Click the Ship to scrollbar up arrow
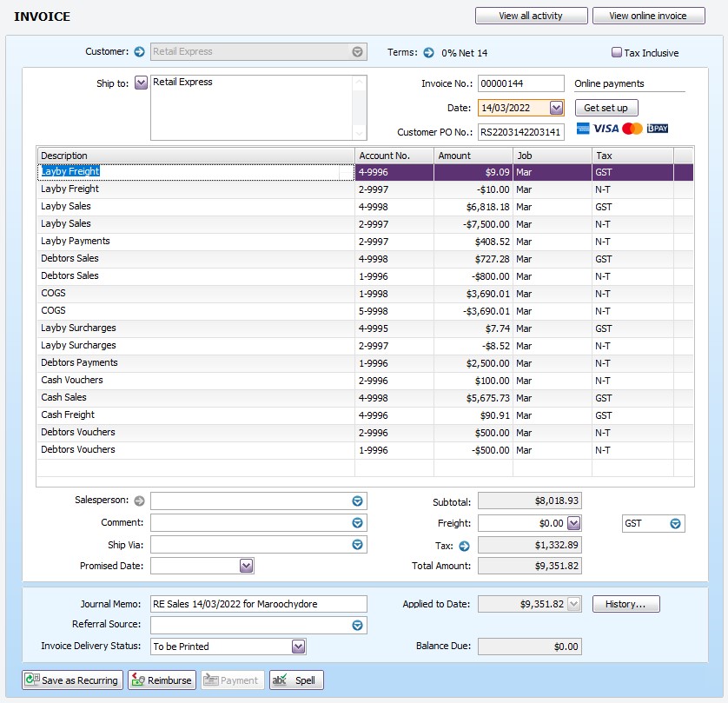Image resolution: width=728 pixels, height=703 pixels. pos(359,83)
